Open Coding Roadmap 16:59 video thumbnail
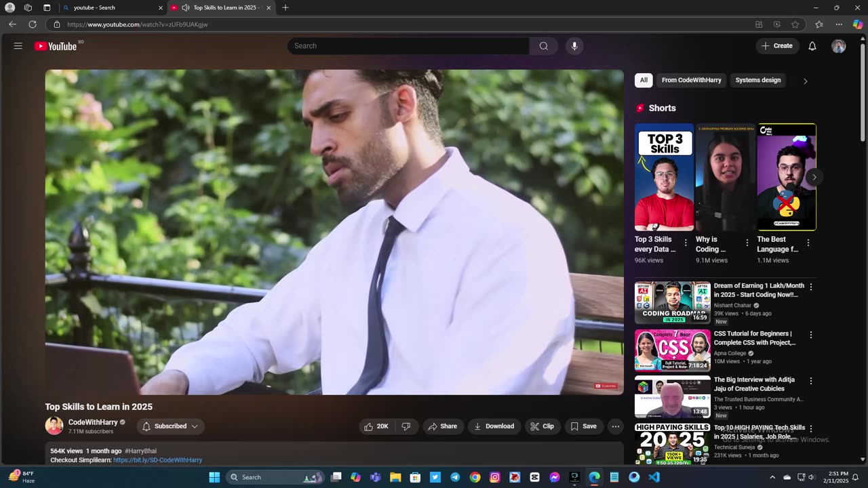 pyautogui.click(x=673, y=303)
